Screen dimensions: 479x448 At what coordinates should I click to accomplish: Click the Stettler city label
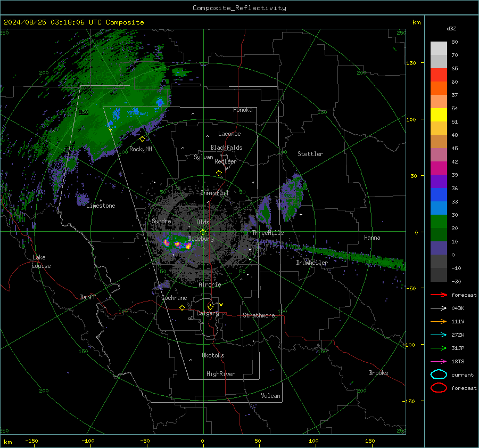pos(310,154)
